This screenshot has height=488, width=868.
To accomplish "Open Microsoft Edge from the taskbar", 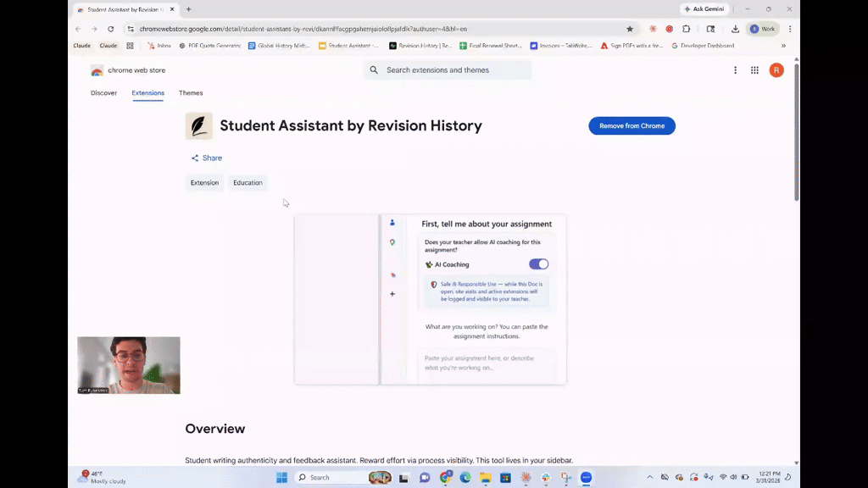I will point(465,477).
